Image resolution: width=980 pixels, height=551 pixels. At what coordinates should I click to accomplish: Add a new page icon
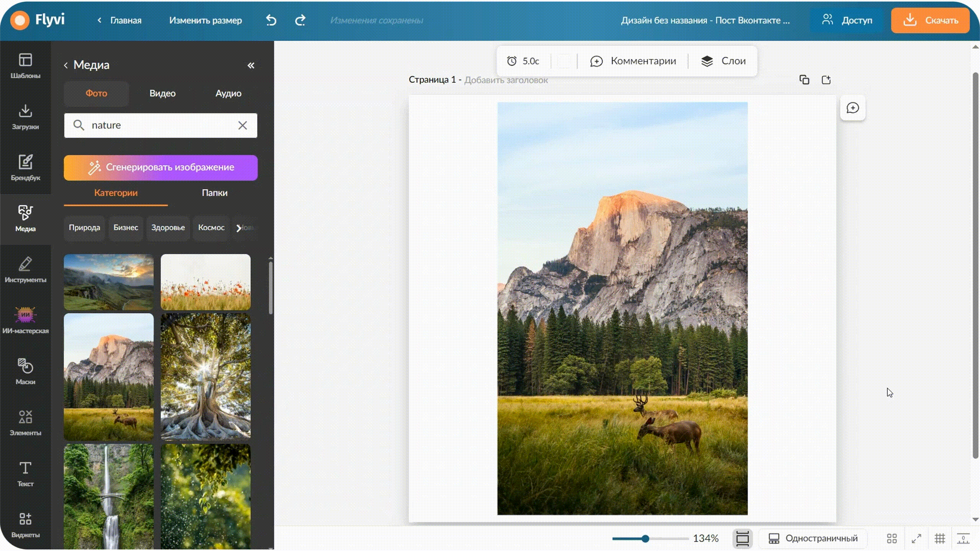(826, 80)
